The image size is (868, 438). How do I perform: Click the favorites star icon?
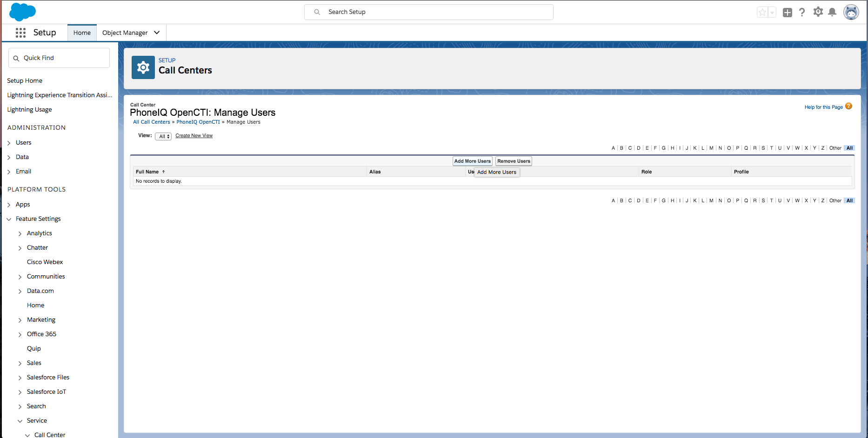pyautogui.click(x=762, y=13)
